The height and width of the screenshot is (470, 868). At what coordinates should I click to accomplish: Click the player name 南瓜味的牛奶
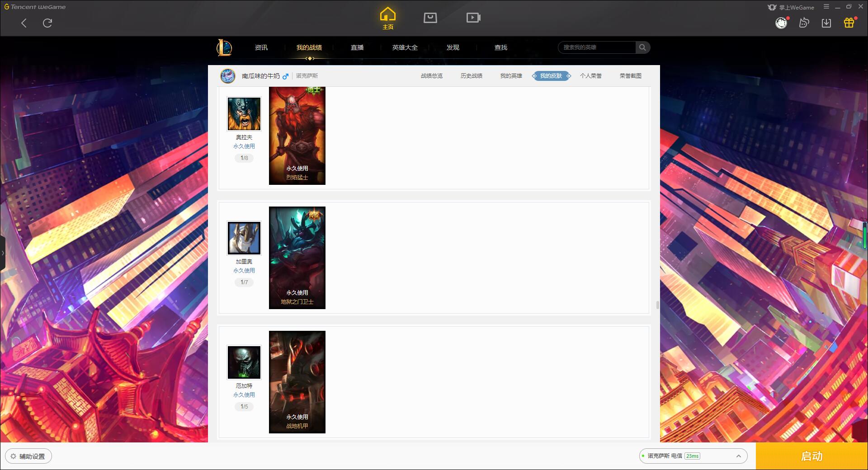pyautogui.click(x=261, y=76)
